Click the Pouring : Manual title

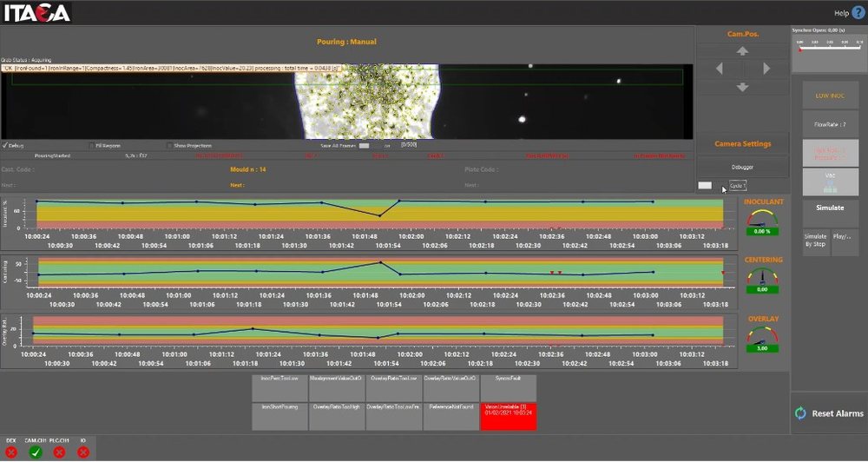346,42
